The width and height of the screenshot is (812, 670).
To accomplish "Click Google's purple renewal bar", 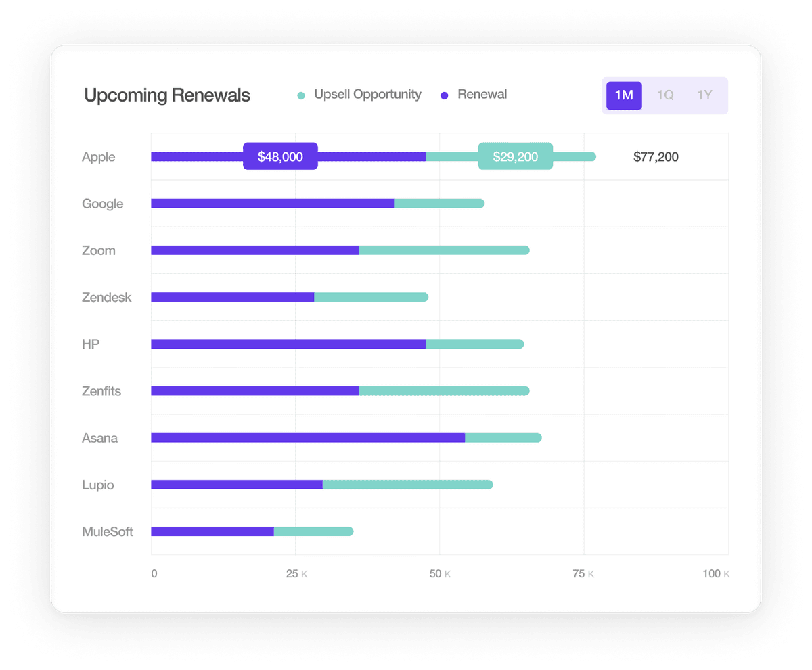I will click(x=273, y=204).
